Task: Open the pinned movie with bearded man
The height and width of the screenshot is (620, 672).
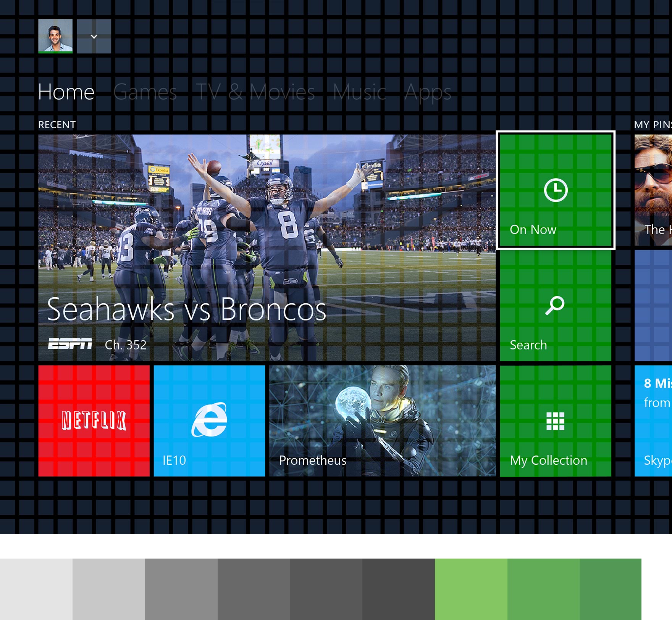Action: 654,190
